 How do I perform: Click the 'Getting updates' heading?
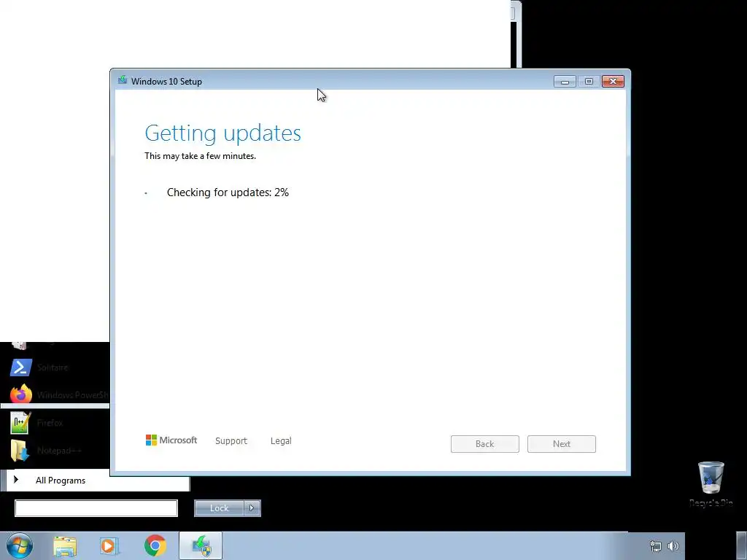[x=223, y=133]
